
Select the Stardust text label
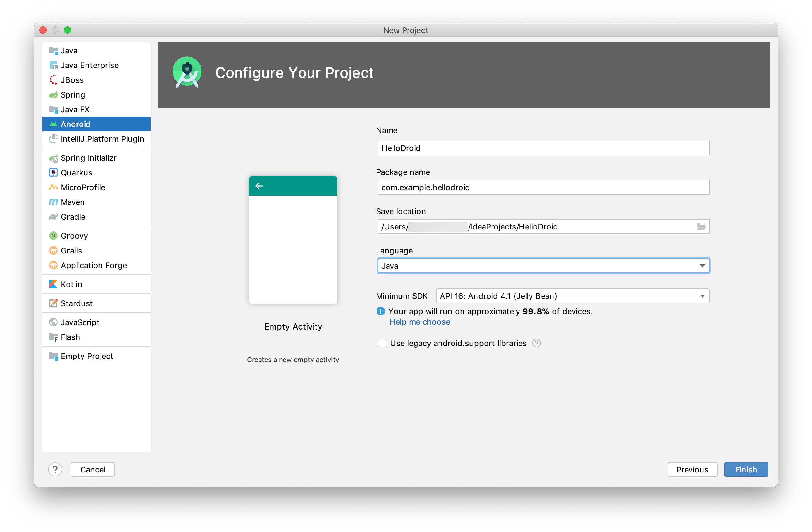coord(77,303)
